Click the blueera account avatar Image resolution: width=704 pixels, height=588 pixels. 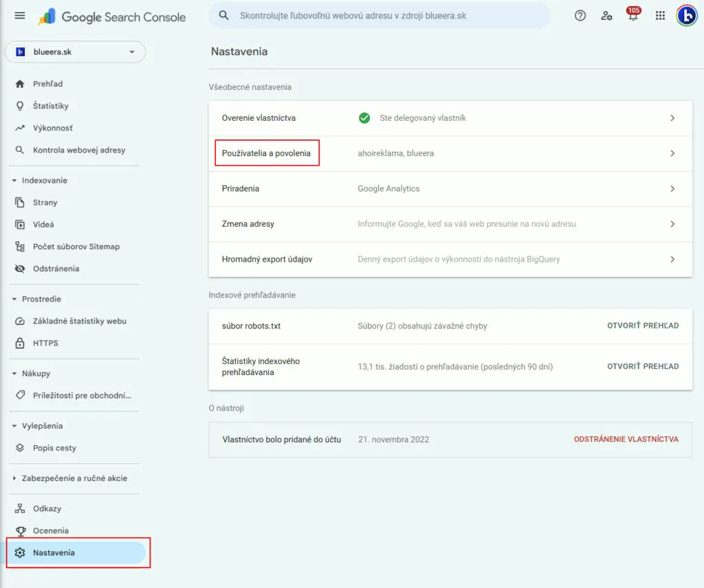click(x=686, y=16)
